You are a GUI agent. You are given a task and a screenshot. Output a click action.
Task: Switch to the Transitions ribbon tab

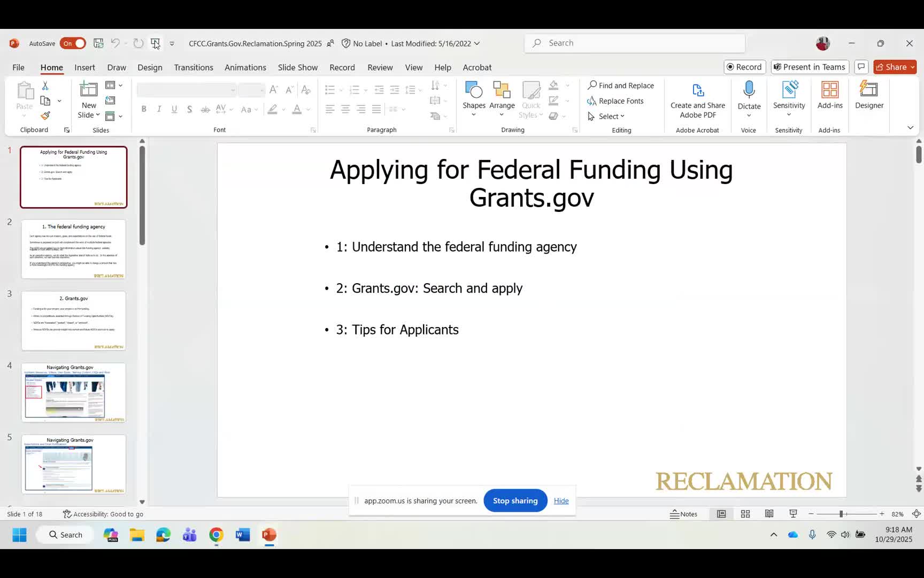(193, 67)
